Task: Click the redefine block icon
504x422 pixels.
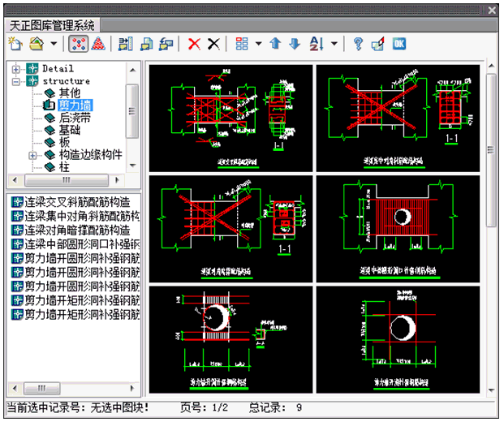Action: pos(166,44)
